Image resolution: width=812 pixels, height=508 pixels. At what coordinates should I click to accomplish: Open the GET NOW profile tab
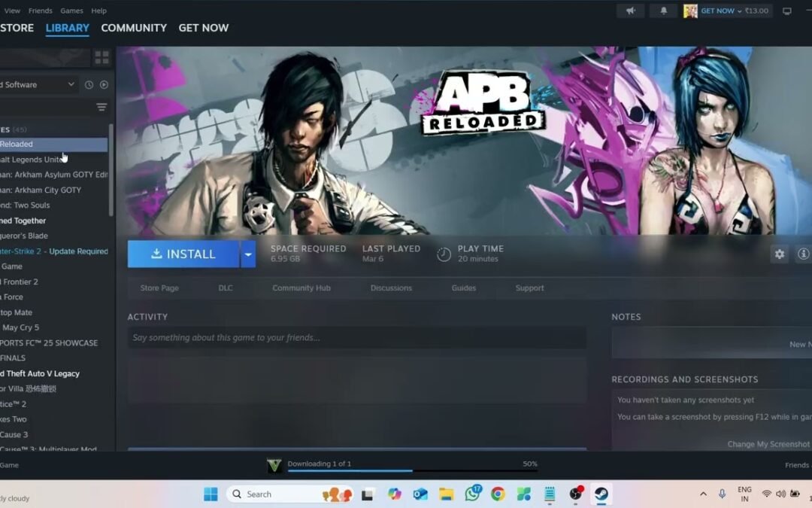[x=204, y=28]
